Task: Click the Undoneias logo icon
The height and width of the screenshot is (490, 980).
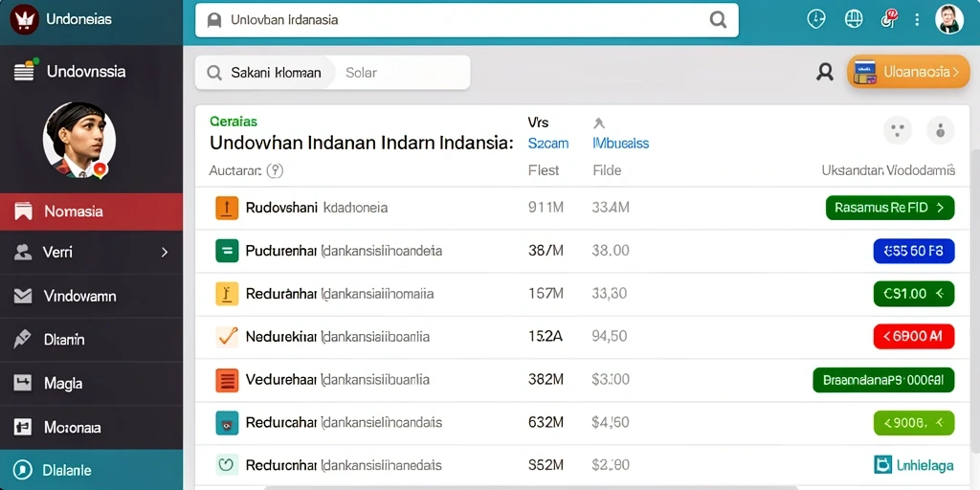Action: (x=24, y=19)
